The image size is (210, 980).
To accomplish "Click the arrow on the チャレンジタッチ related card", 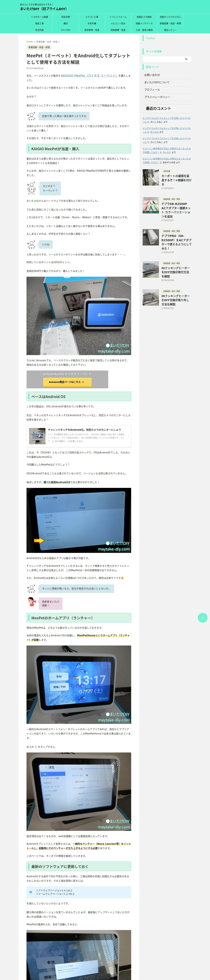I will coord(128,436).
